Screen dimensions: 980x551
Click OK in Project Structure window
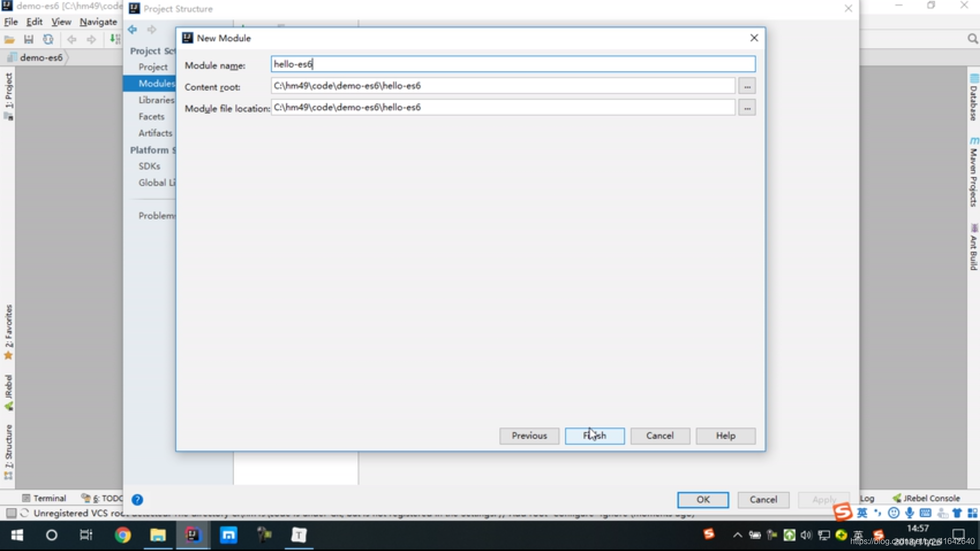(703, 499)
